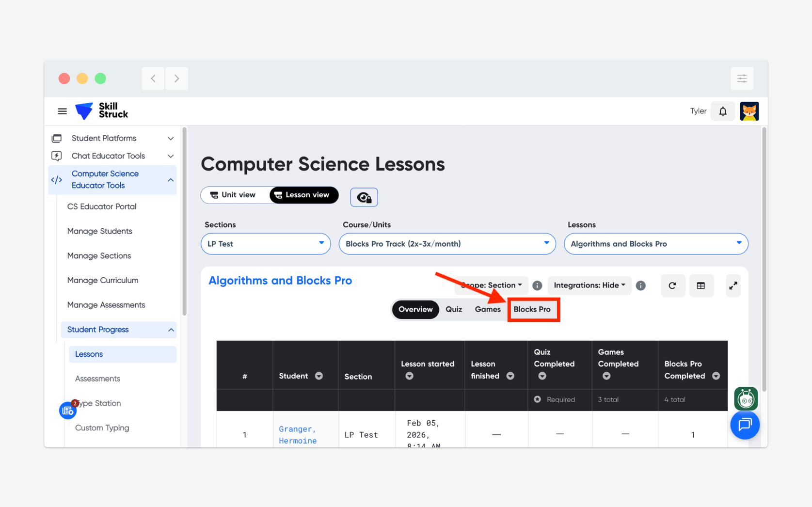The image size is (812, 507).
Task: Collapse Computer Science Educator Tools
Action: [112, 179]
